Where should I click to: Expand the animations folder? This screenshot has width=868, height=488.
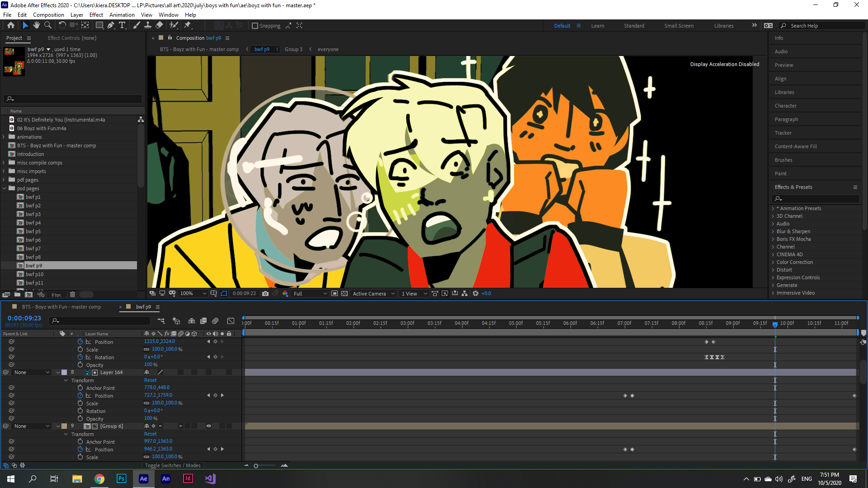coord(4,137)
